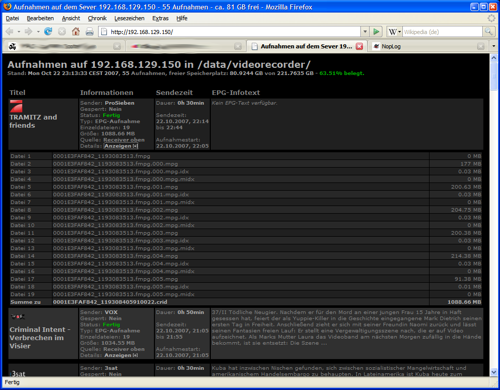The width and height of the screenshot is (500, 390).
Task: Reload the page with the refresh icon
Action: pos(48,32)
